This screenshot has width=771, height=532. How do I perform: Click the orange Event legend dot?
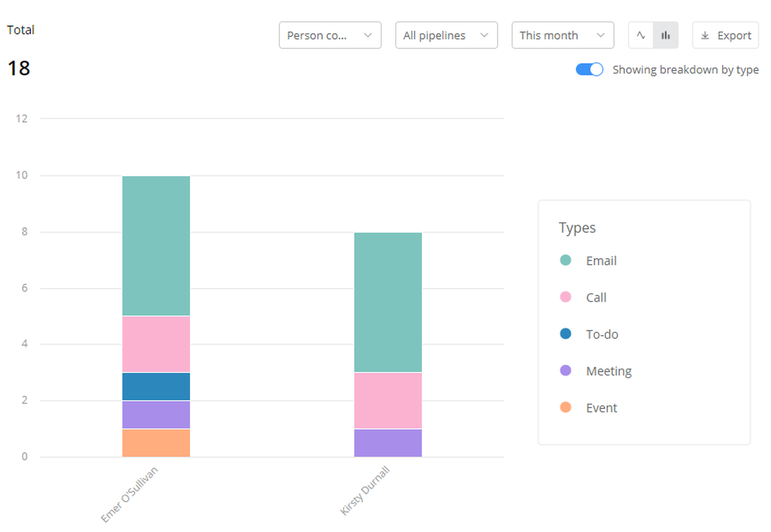click(566, 407)
